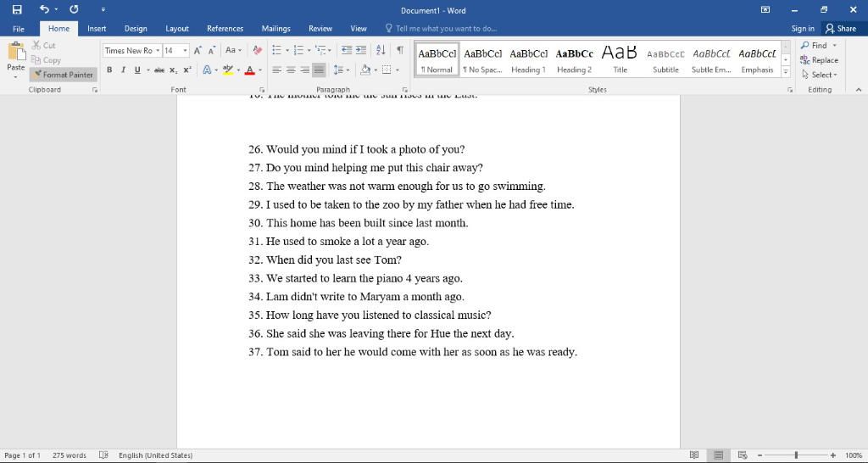Viewport: 868px width, 463px height.
Task: Click Replace in Editing group
Action: [x=820, y=60]
